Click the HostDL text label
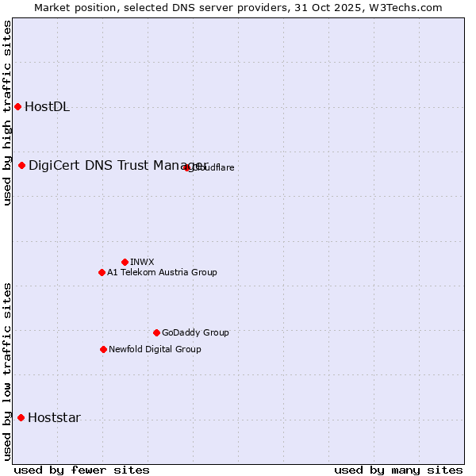 click(47, 107)
